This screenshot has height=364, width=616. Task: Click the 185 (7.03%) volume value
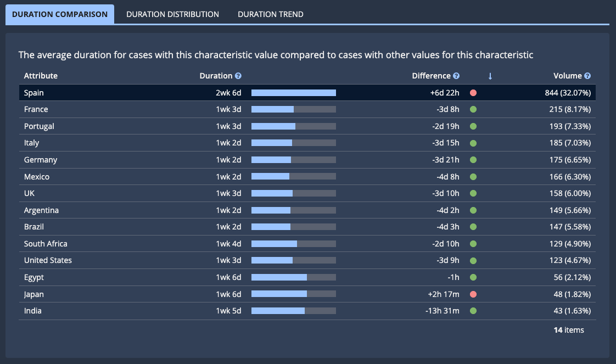pyautogui.click(x=570, y=143)
